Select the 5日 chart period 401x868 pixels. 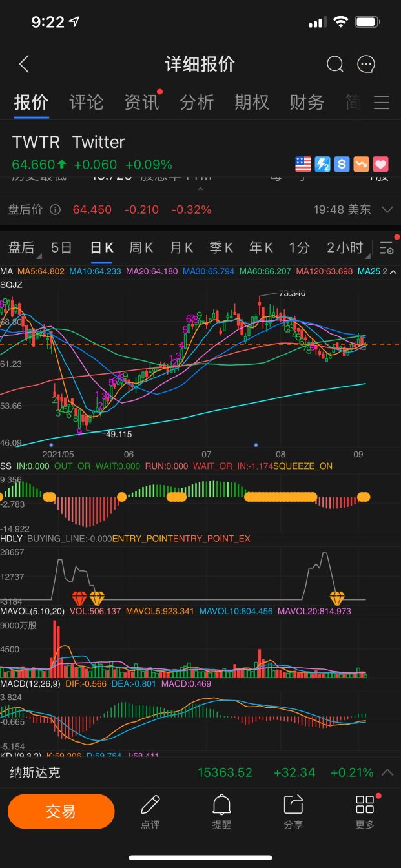click(61, 247)
